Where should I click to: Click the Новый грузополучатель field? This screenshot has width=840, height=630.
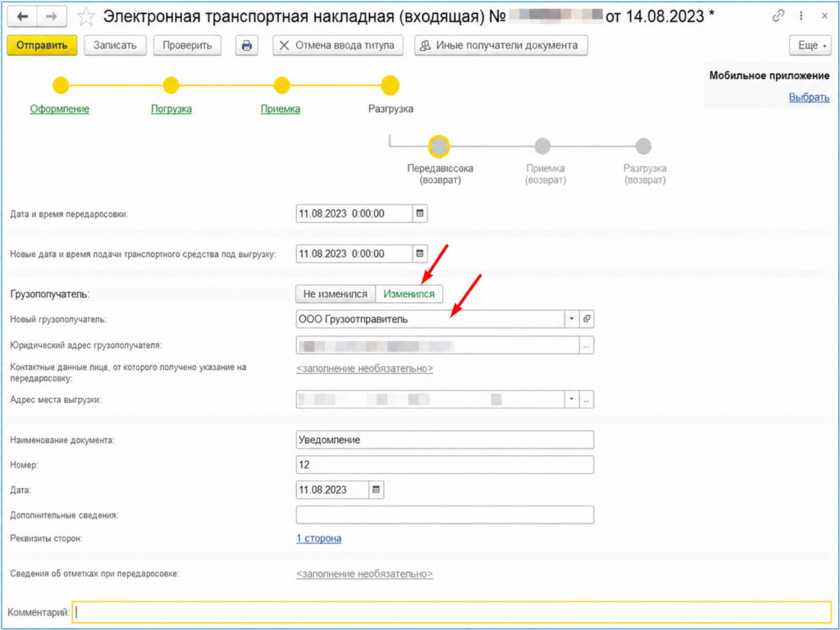[x=430, y=319]
